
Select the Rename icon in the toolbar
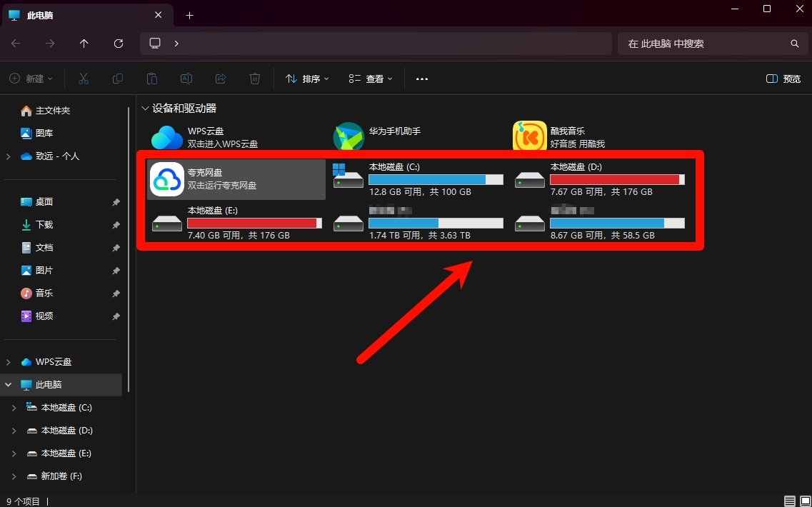pos(186,79)
